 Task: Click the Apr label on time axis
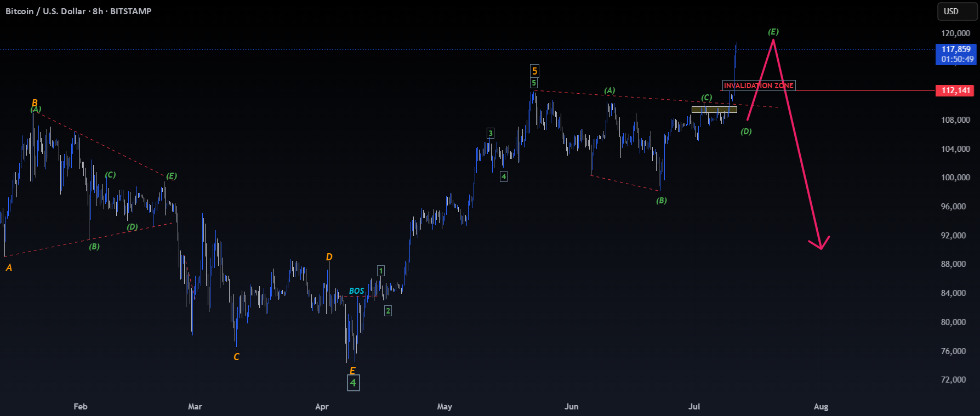click(322, 406)
